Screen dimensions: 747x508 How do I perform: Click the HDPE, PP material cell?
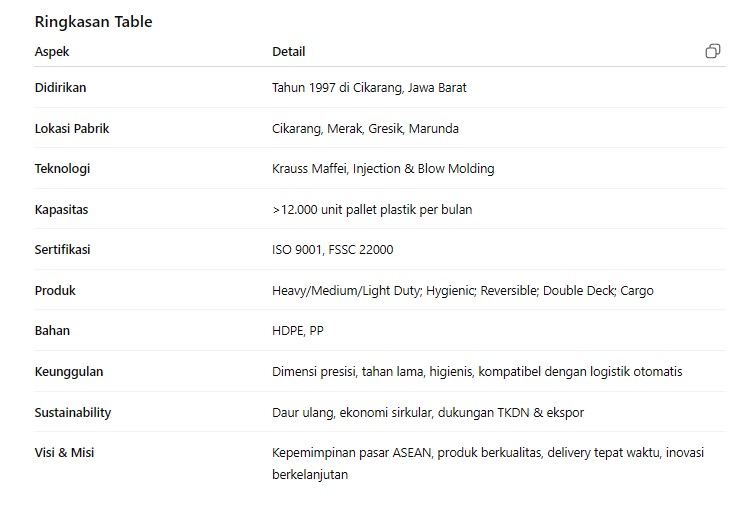[297, 330]
